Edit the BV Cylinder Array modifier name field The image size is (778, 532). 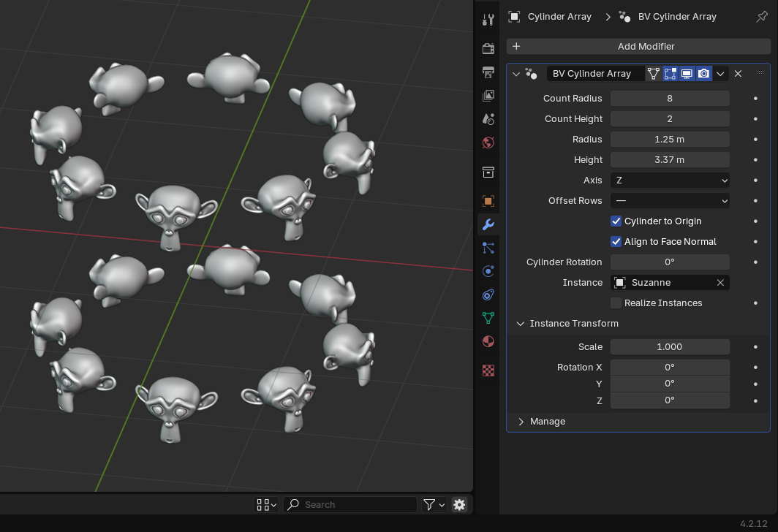(595, 73)
